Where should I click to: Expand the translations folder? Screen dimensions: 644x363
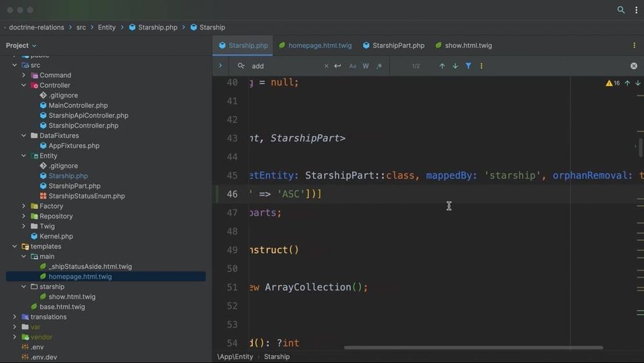14,317
